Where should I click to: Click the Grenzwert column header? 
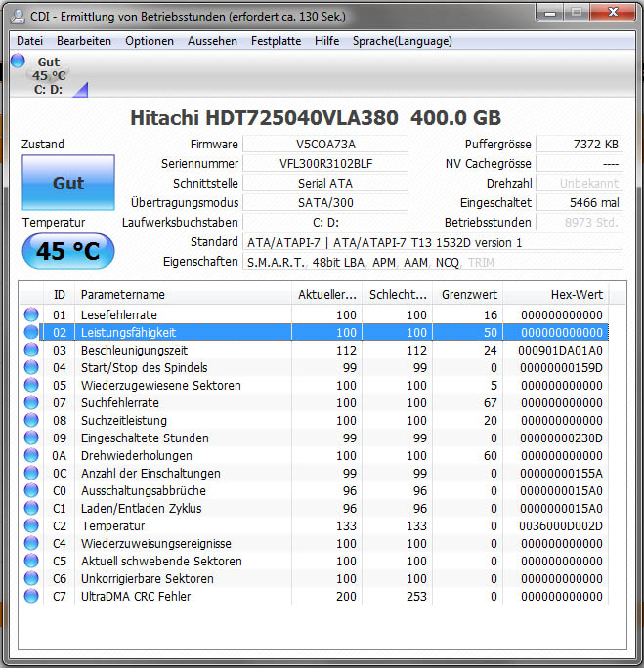point(467,294)
